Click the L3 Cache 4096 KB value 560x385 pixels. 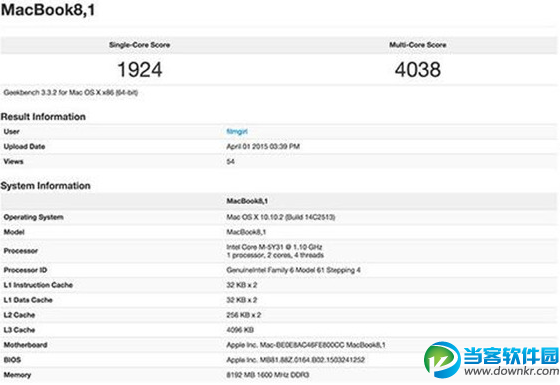pos(240,330)
